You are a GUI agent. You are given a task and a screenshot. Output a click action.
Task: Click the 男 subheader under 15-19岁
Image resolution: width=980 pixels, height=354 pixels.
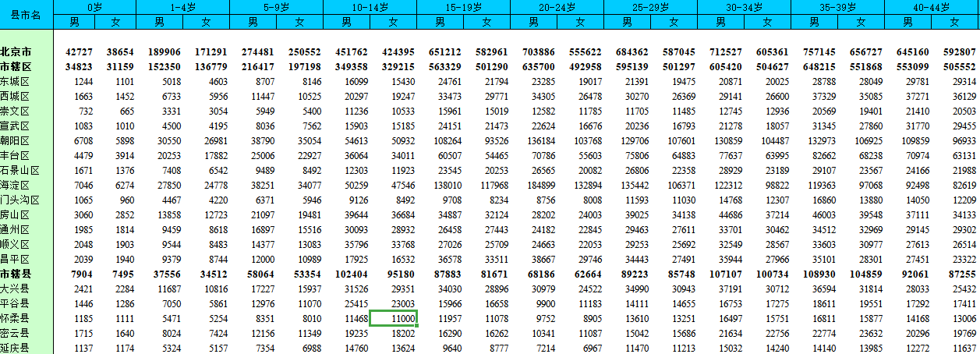(440, 22)
